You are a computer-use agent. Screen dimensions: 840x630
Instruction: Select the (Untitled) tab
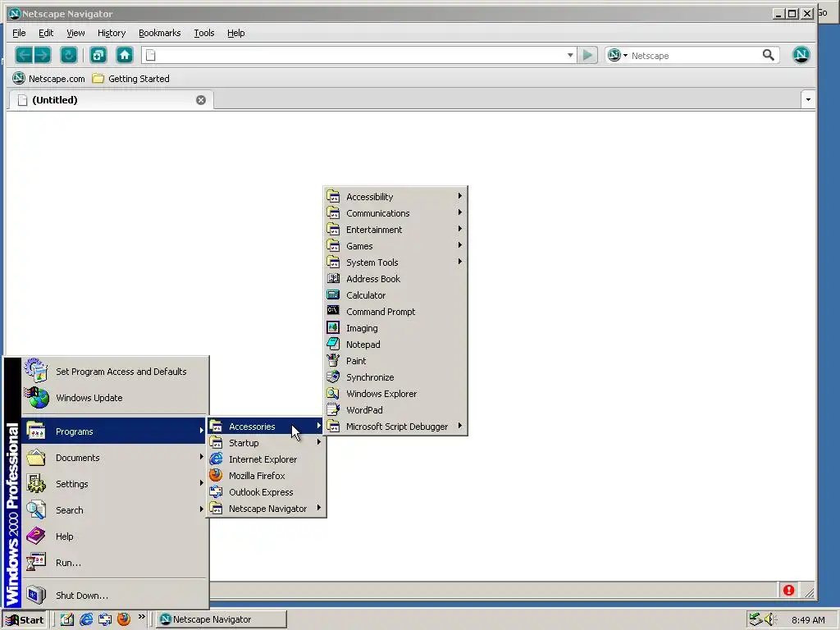pos(112,100)
